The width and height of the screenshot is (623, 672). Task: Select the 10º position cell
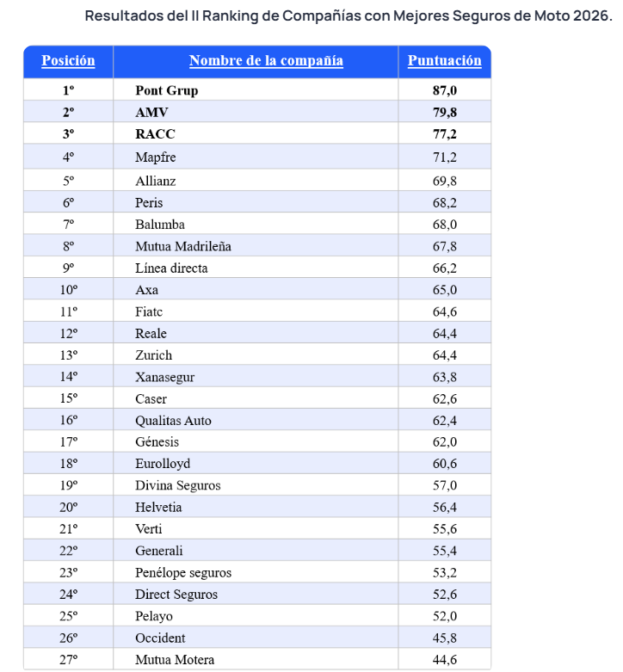(x=69, y=290)
